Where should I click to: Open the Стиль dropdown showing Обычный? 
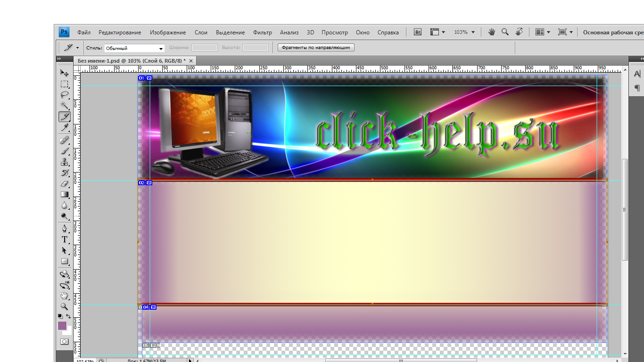pyautogui.click(x=134, y=48)
